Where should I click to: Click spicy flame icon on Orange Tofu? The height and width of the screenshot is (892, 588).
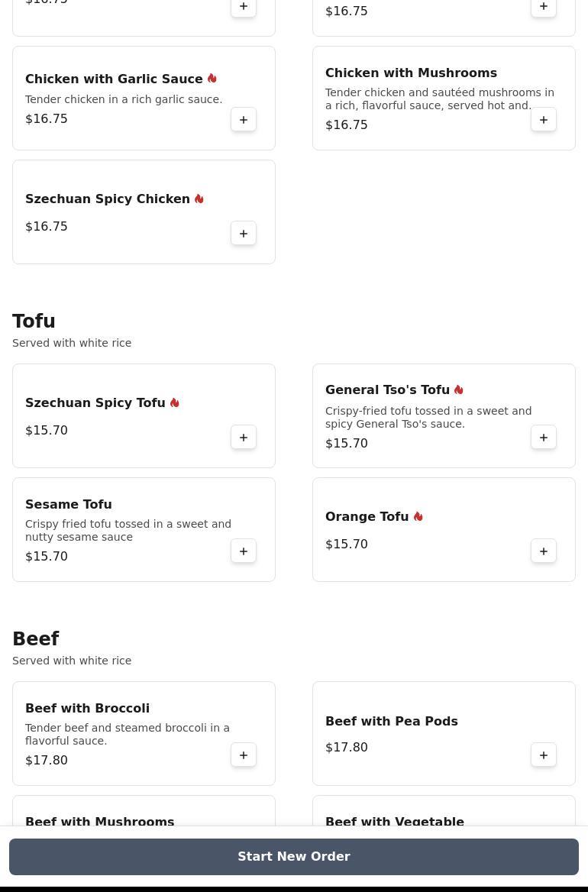click(x=418, y=517)
